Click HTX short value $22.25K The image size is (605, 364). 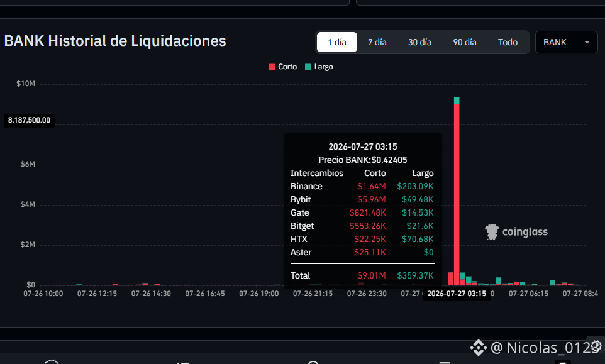[370, 239]
